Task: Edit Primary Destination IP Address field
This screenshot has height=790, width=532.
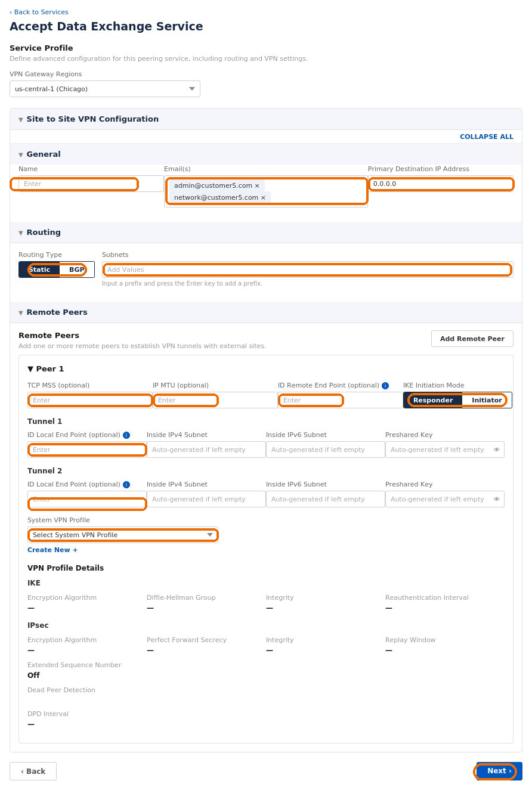Action: [441, 184]
